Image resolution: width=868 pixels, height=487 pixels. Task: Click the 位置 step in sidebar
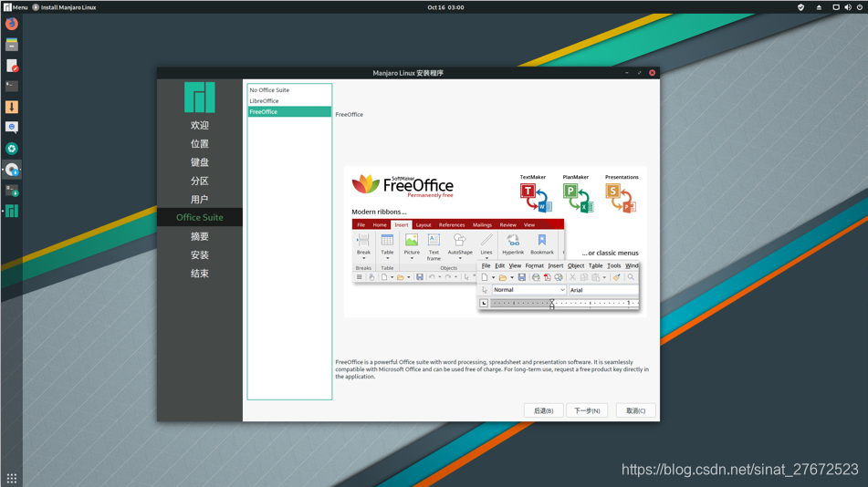point(200,144)
